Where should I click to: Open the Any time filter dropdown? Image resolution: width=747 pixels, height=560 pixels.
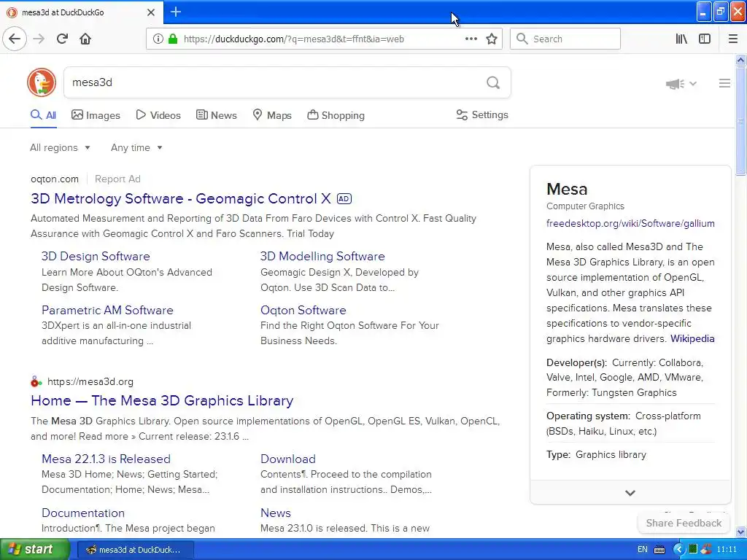136,147
